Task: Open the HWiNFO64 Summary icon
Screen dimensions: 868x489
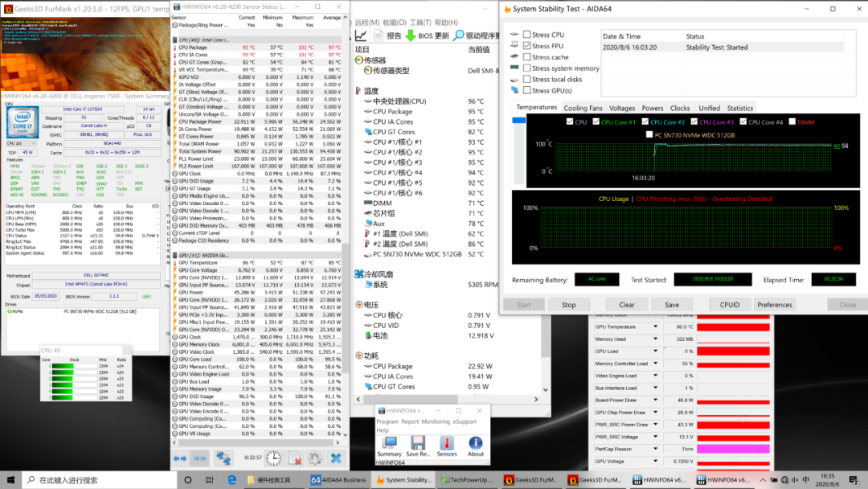Action: [x=389, y=444]
